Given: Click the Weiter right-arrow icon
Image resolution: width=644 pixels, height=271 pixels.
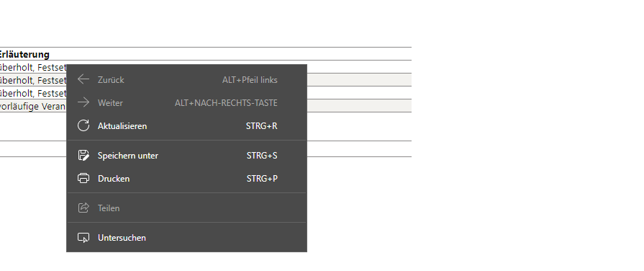Looking at the screenshot, I should (83, 102).
